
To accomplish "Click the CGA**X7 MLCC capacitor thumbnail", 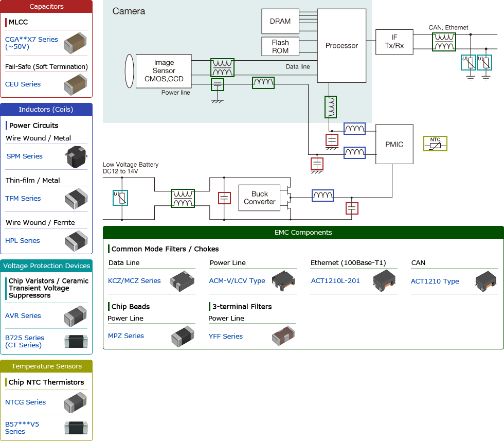I will 75,43.
